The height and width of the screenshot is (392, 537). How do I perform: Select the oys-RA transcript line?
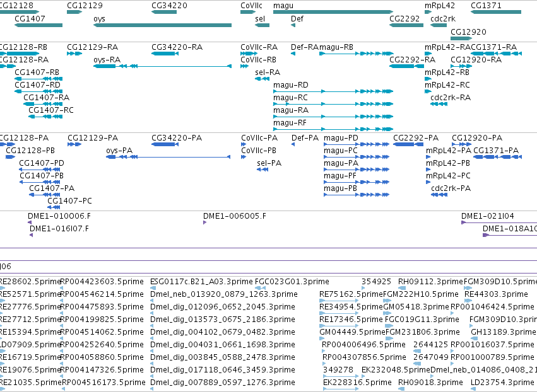[162, 66]
